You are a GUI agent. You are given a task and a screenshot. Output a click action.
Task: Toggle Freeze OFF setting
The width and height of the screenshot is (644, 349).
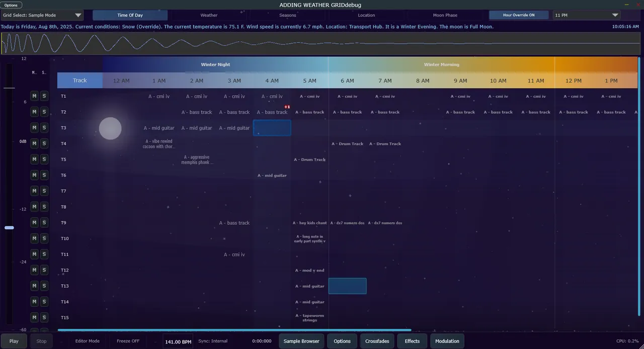(x=128, y=341)
